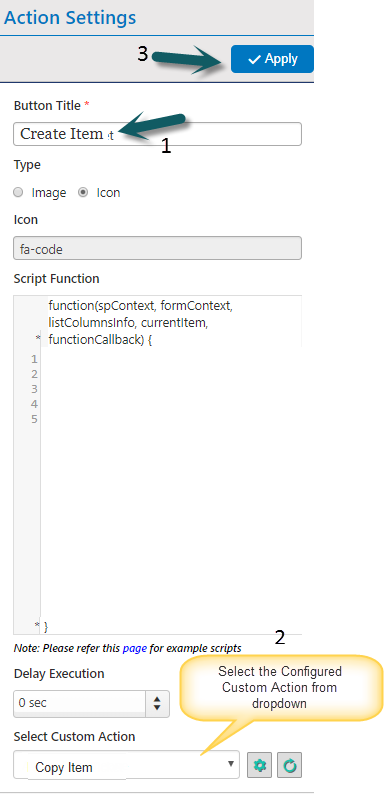Increase Delay Execution with up arrow
The image size is (391, 794).
157,699
